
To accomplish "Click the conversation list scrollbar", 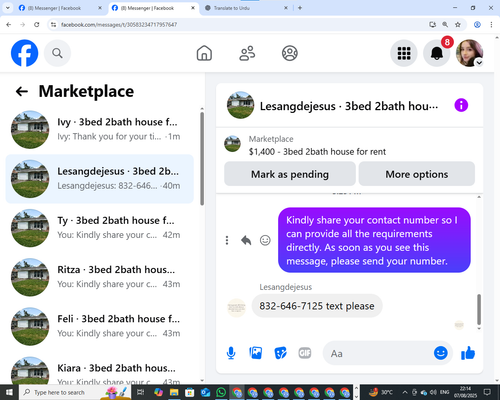I will click(x=202, y=158).
